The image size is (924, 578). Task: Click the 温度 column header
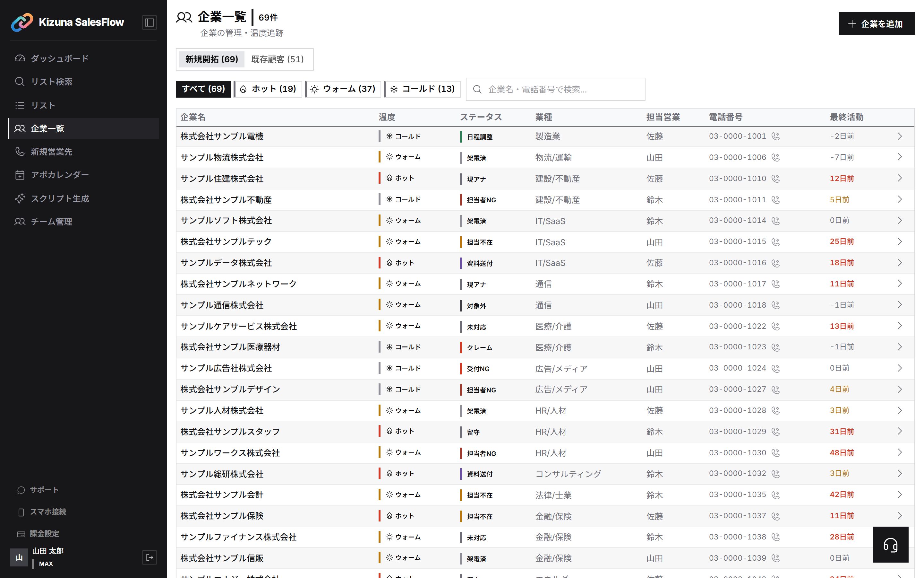[x=387, y=117]
